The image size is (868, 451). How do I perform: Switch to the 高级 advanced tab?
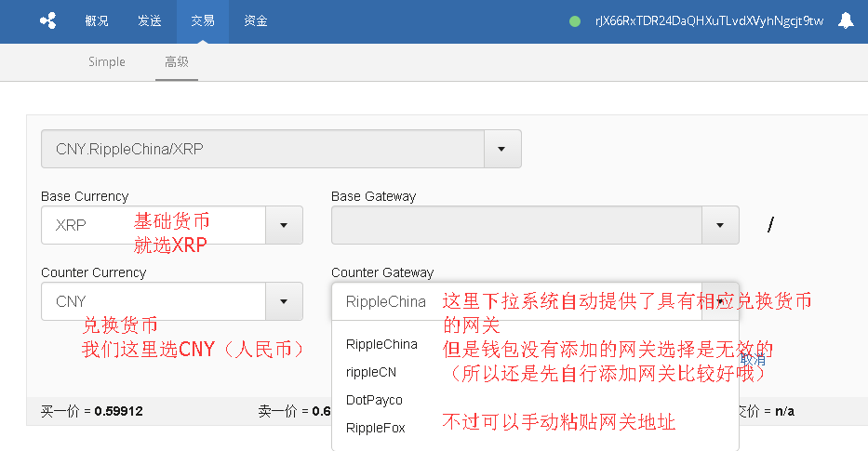point(177,62)
